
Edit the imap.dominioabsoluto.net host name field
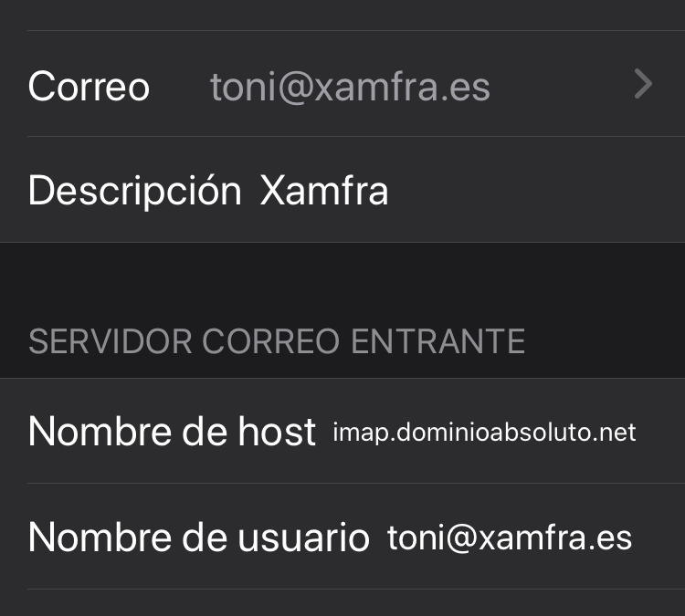coord(484,432)
